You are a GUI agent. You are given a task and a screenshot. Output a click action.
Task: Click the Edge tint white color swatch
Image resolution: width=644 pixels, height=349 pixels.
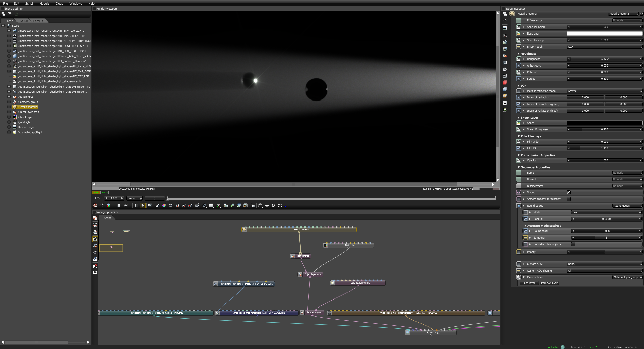pyautogui.click(x=604, y=34)
